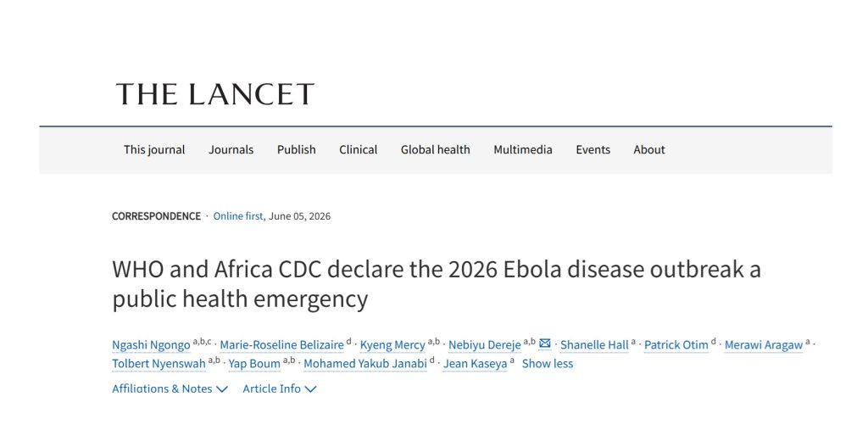Open the Events menu
The image size is (868, 447).
click(x=593, y=149)
